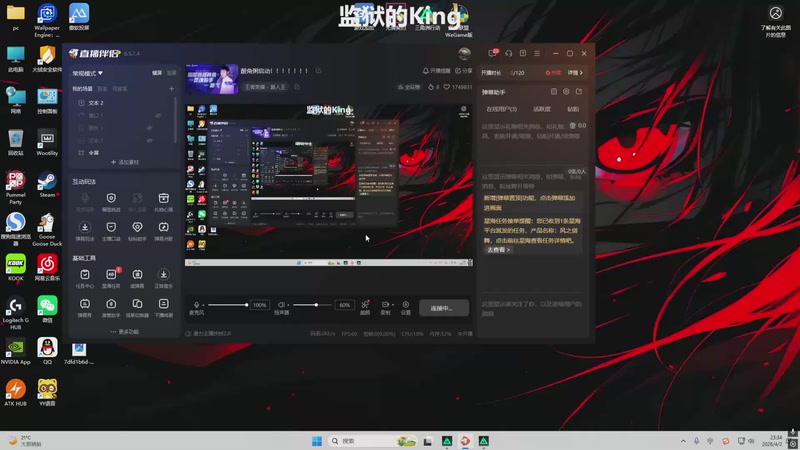
Task: Follow the 去查看 > link
Action: (x=498, y=250)
